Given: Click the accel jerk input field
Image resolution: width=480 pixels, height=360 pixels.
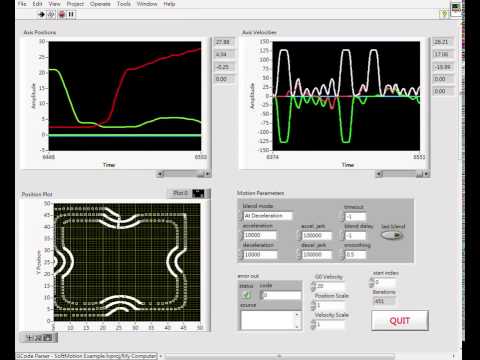Looking at the screenshot, I should coord(317,236).
